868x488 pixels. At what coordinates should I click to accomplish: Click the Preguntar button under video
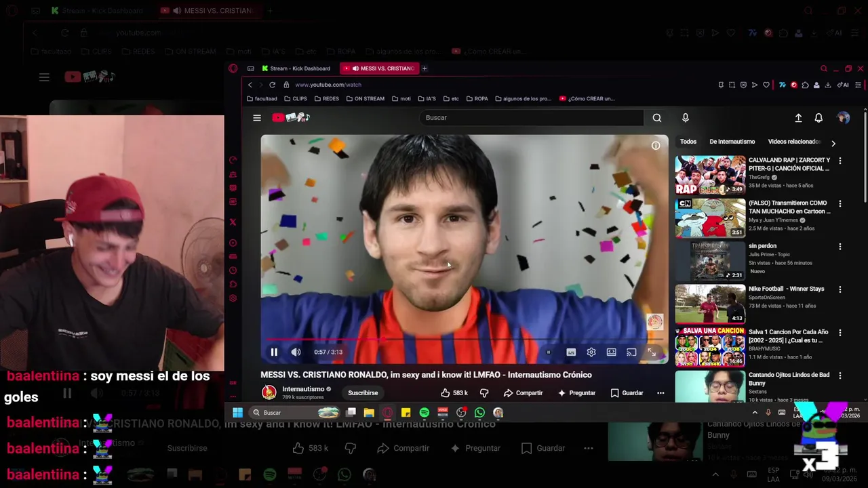pyautogui.click(x=576, y=392)
